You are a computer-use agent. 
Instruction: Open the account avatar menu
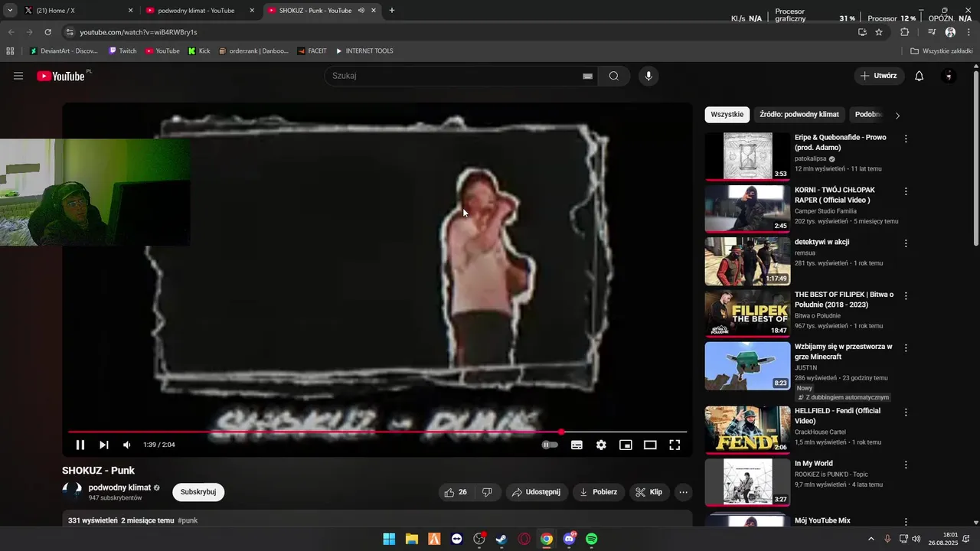tap(949, 76)
